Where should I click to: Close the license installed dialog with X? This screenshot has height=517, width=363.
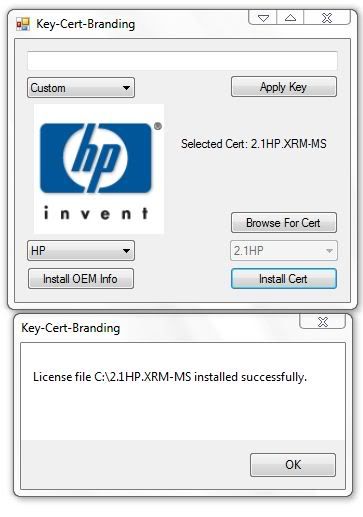tap(323, 322)
